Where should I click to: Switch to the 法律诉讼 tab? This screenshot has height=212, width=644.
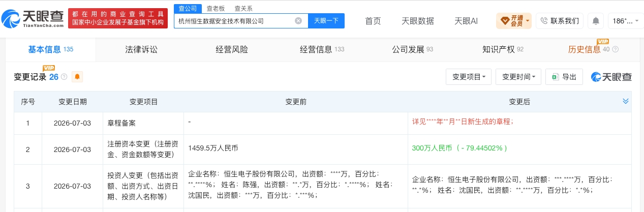point(141,49)
